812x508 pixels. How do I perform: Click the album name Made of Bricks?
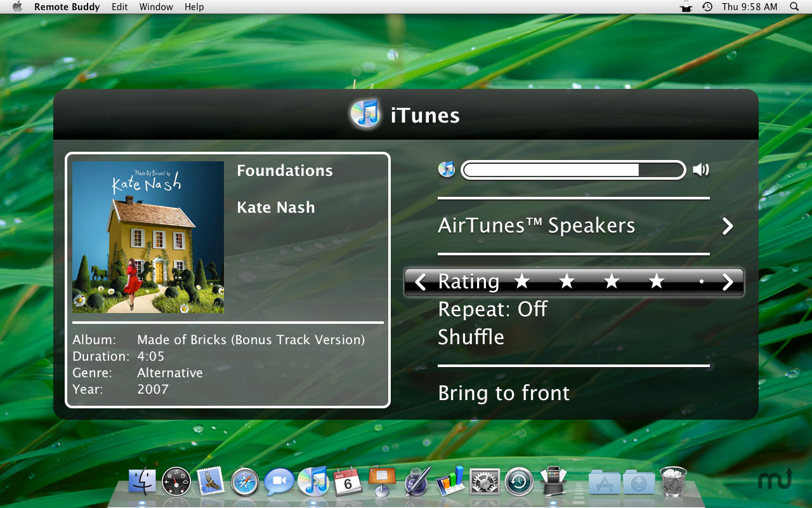click(251, 340)
